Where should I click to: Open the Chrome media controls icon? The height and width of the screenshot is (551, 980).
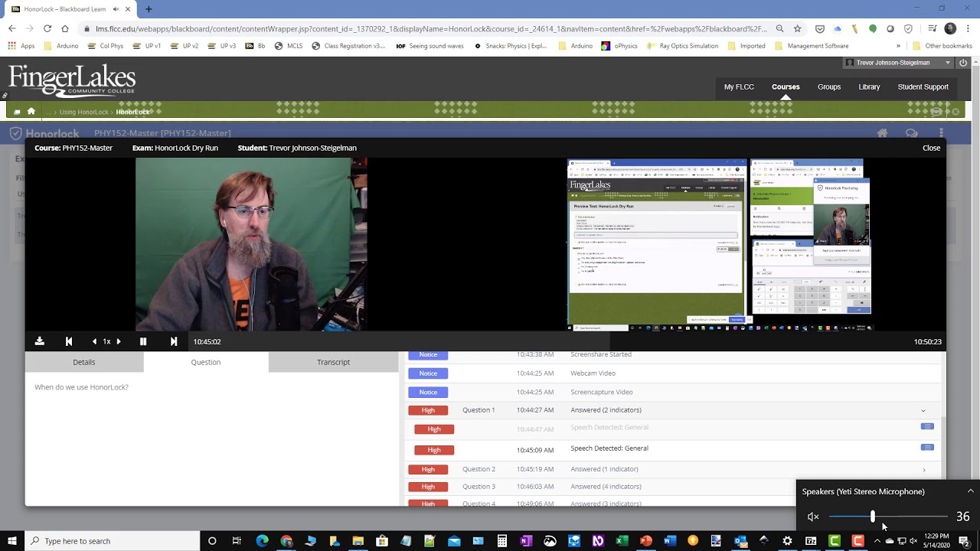tap(932, 28)
